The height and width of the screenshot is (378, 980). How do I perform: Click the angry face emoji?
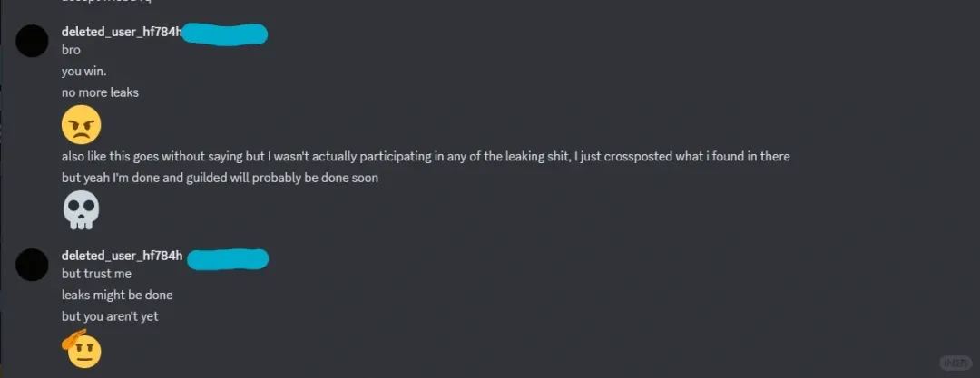[82, 124]
